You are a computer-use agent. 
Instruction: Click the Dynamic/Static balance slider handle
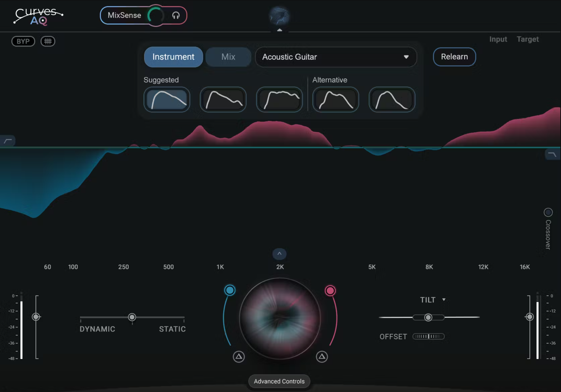[132, 317]
